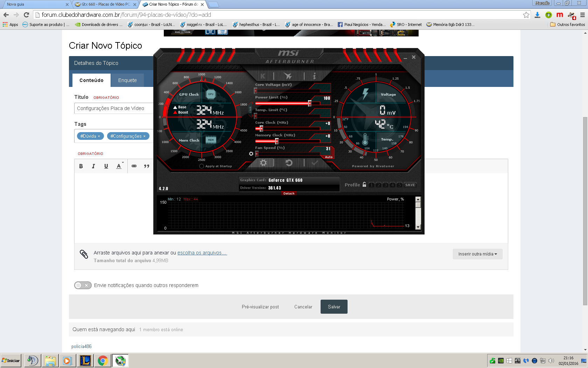Switch to the Conteúdo tab

tap(91, 80)
